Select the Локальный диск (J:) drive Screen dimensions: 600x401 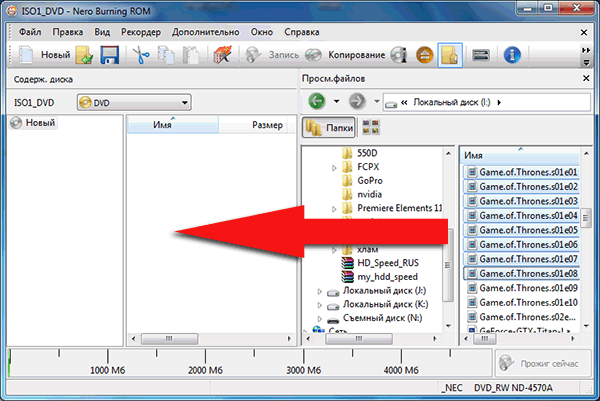point(377,291)
